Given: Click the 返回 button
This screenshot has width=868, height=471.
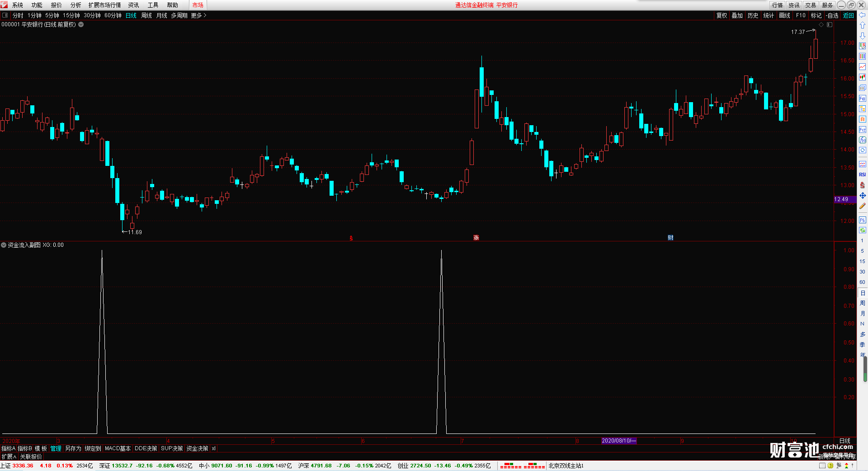Looking at the screenshot, I should (x=849, y=15).
